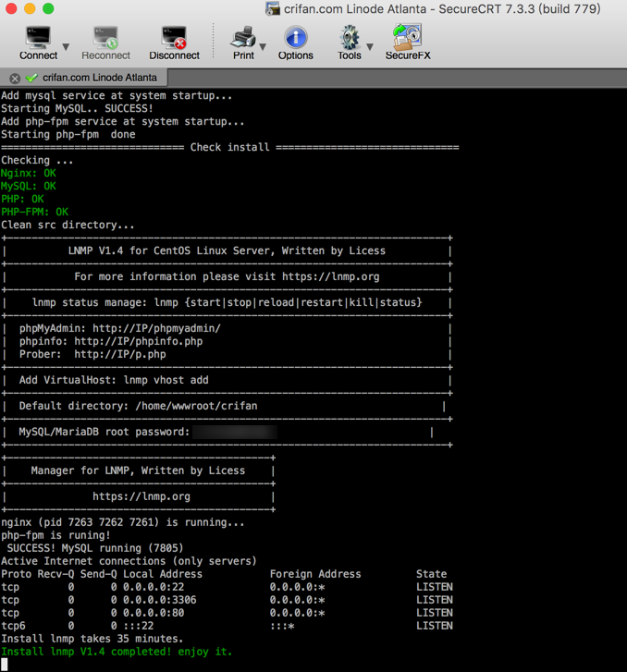The height and width of the screenshot is (672, 627).
Task: Click the 'PHP: OK' terminal line
Action: pyautogui.click(x=22, y=199)
